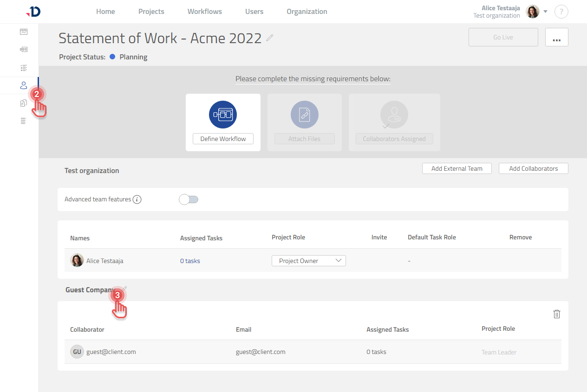Open the dashboard chart icon in sidebar
587x392 pixels.
click(x=24, y=32)
